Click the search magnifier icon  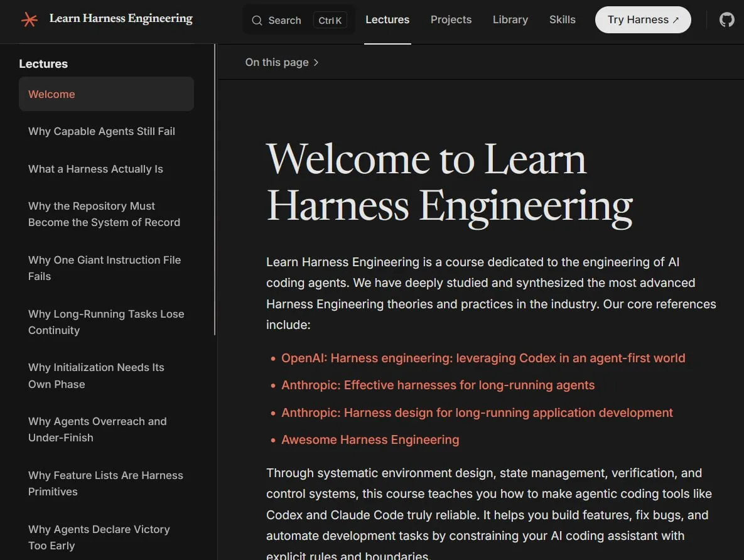click(x=257, y=21)
